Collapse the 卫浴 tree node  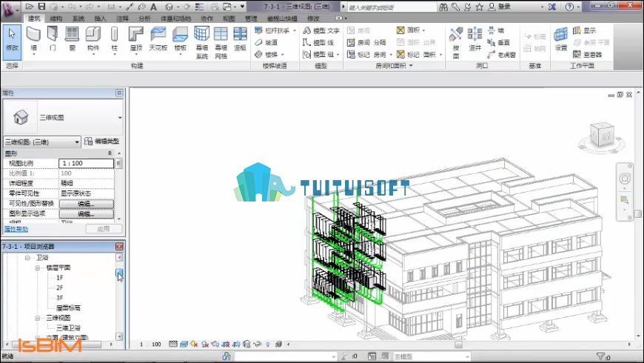click(x=27, y=258)
